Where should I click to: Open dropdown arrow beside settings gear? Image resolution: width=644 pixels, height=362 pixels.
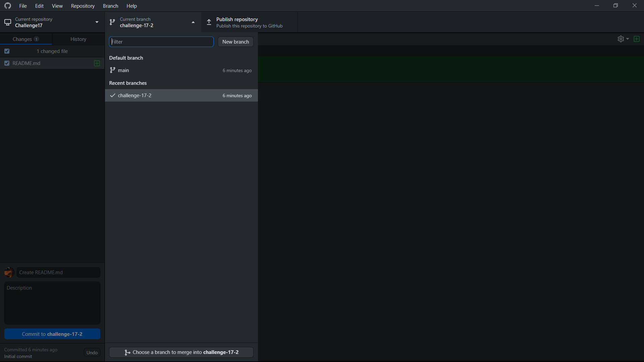point(628,39)
